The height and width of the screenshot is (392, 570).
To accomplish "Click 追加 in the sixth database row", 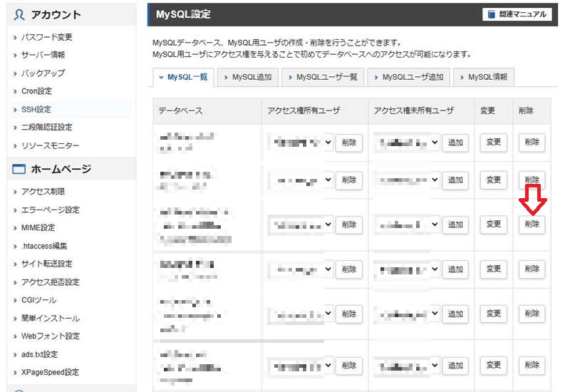I will (455, 366).
